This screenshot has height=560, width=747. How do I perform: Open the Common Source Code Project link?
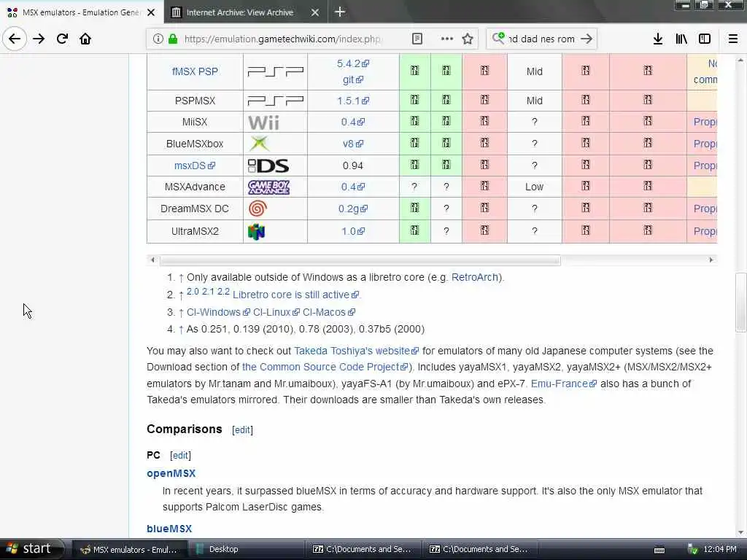tap(325, 367)
